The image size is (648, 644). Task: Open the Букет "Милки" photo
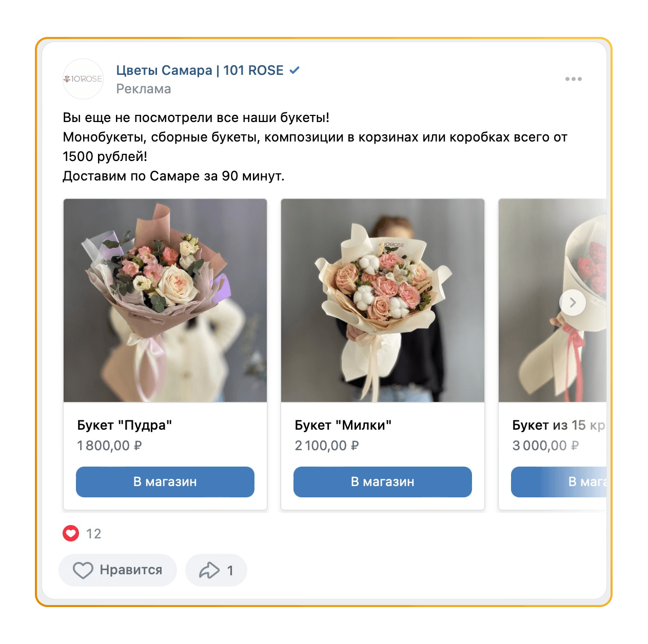pos(383,300)
